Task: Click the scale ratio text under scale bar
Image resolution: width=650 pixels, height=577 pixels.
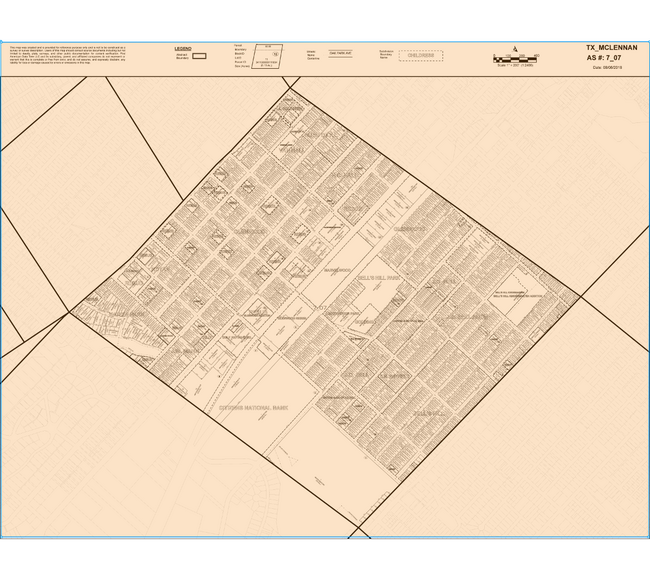Action: (515, 66)
